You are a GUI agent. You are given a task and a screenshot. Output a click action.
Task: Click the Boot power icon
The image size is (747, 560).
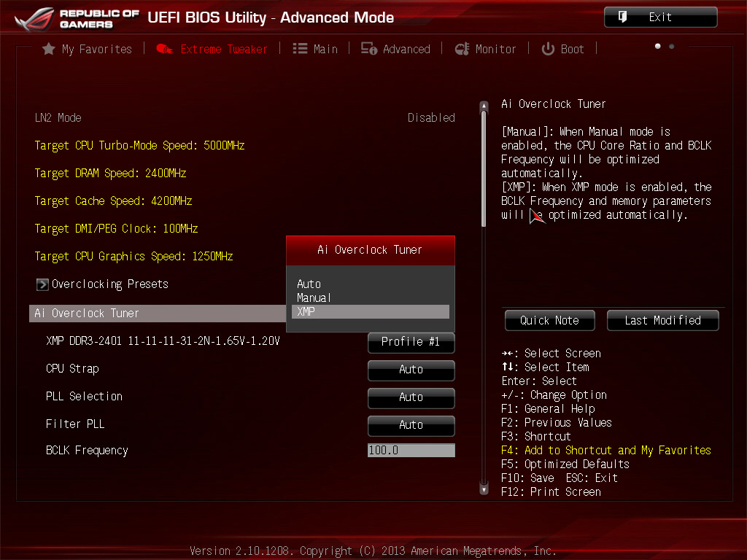548,49
